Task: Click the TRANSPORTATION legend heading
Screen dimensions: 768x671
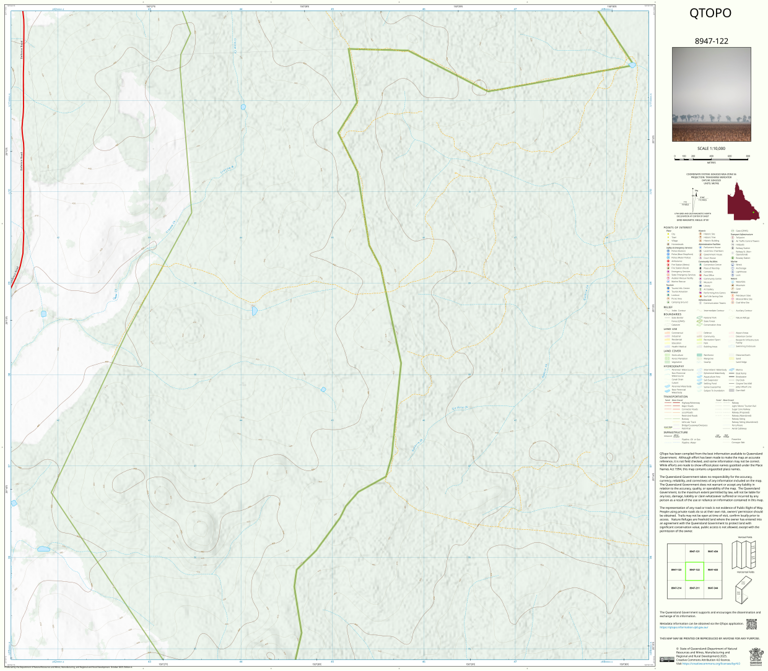Action: [x=676, y=397]
